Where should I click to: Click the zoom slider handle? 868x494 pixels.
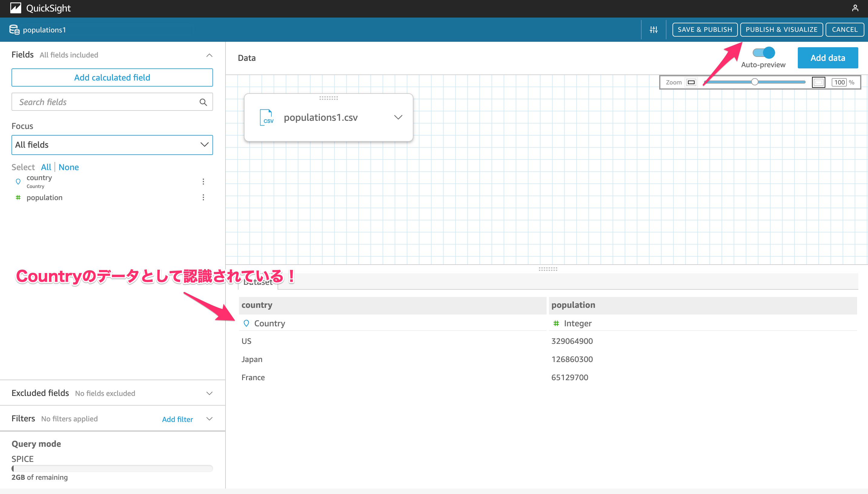click(755, 82)
